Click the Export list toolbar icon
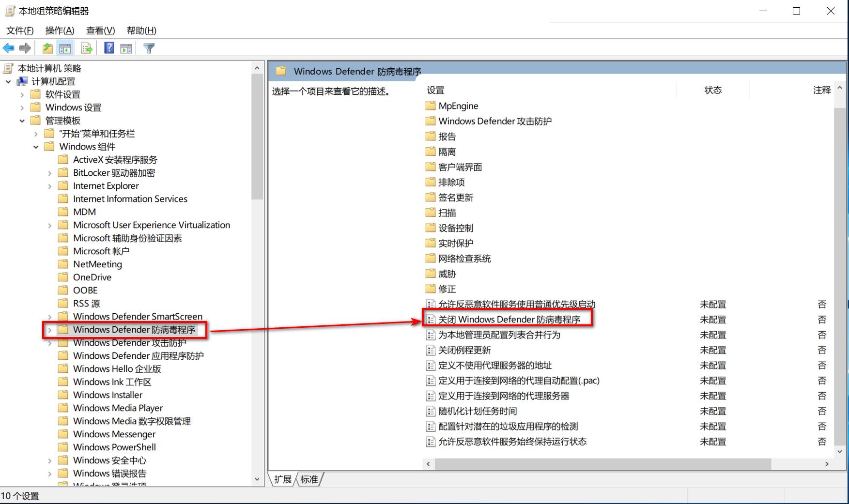Viewport: 849px width, 504px height. pyautogui.click(x=87, y=48)
